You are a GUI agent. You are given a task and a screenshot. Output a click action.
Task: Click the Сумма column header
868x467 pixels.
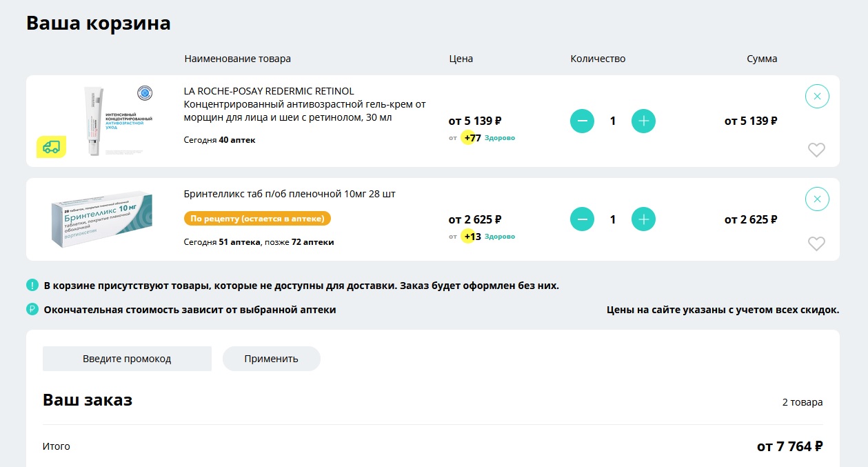point(762,59)
